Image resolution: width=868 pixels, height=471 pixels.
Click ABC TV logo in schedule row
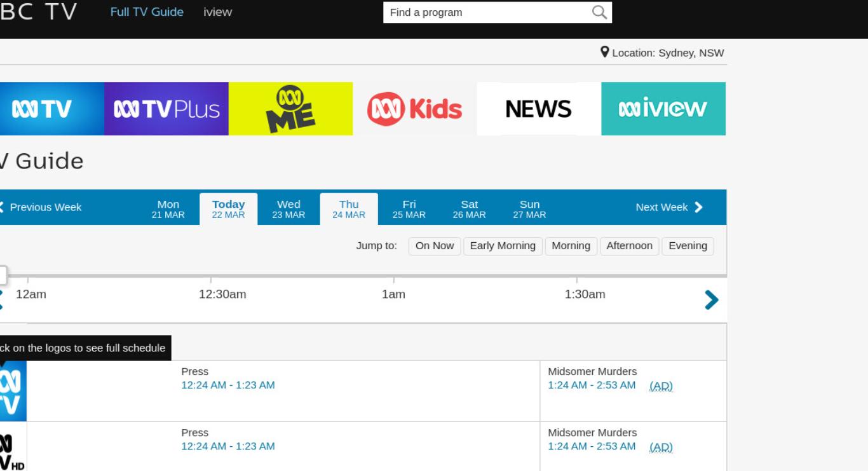tap(13, 391)
